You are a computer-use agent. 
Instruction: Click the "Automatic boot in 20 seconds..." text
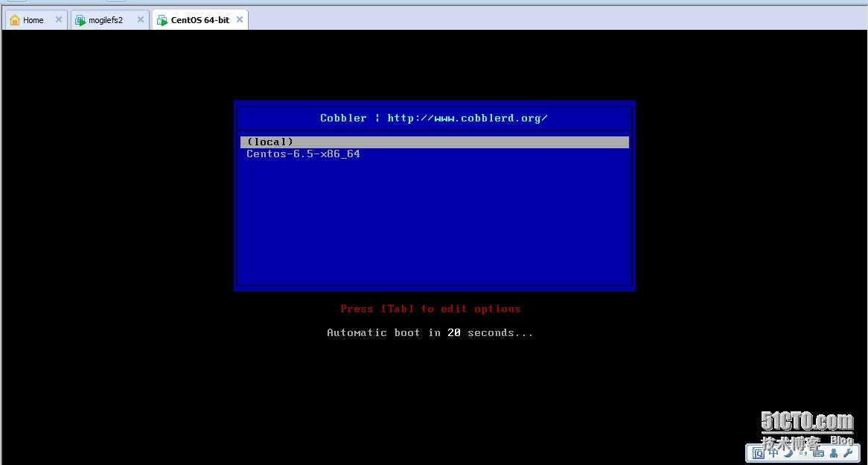click(430, 332)
